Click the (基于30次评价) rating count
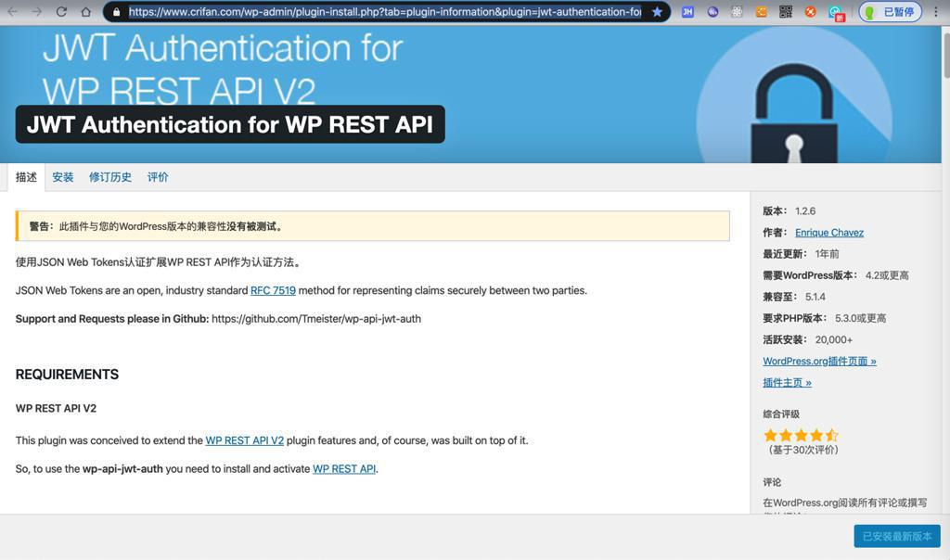 tap(803, 450)
